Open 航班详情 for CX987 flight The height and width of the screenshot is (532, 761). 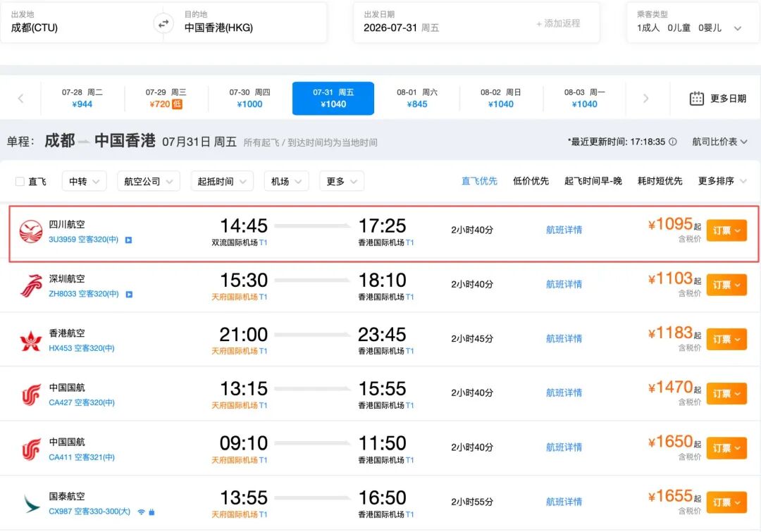pos(564,502)
